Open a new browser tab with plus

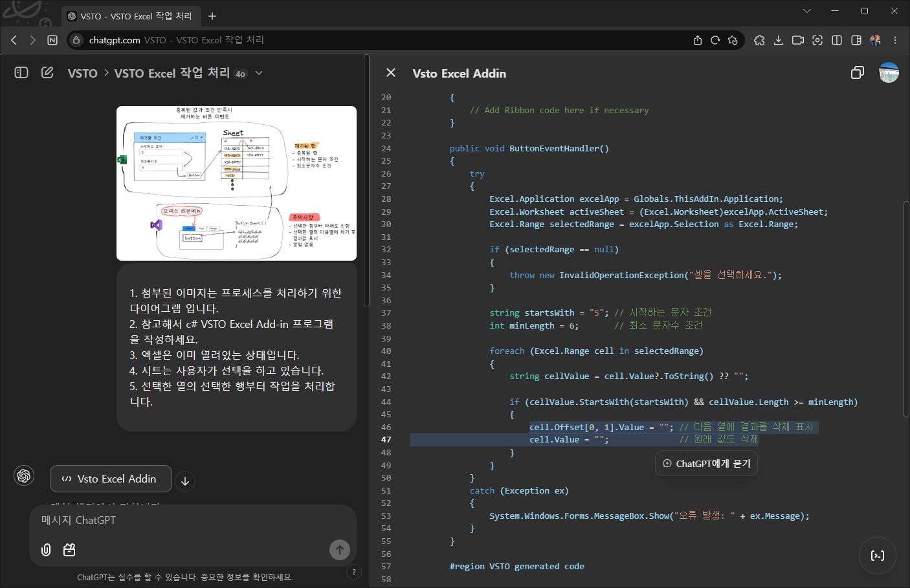[212, 16]
